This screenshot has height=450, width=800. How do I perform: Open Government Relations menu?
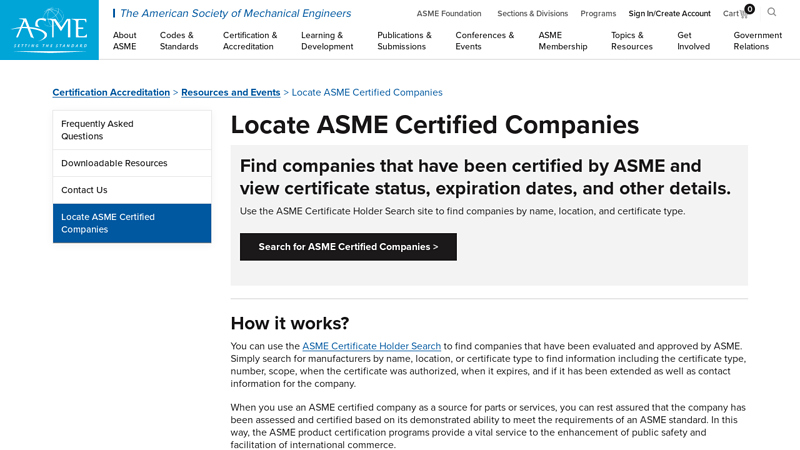[x=758, y=41]
